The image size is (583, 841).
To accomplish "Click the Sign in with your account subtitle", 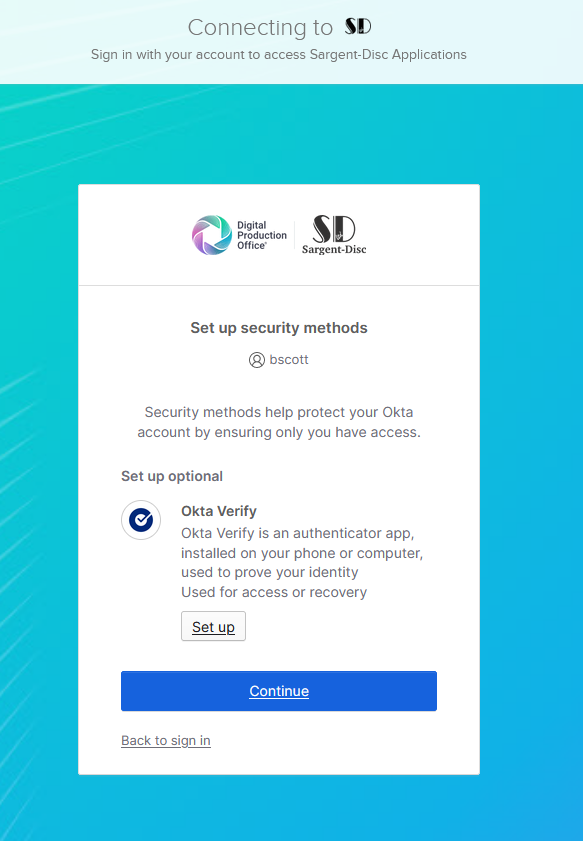I will click(279, 55).
